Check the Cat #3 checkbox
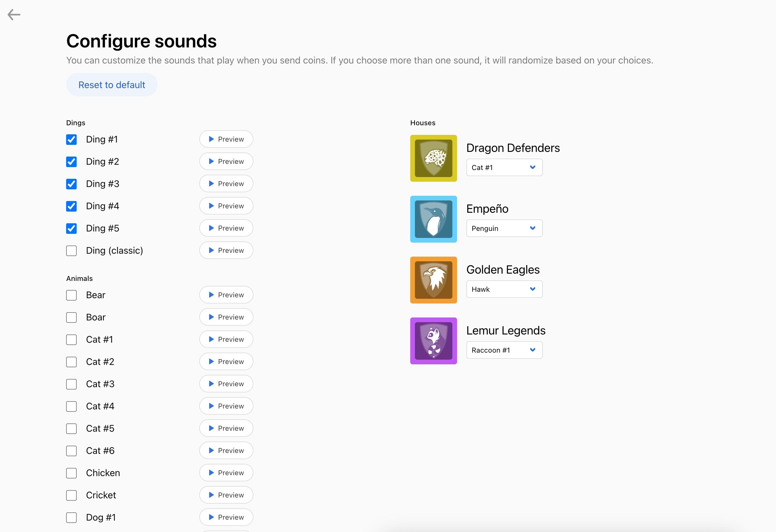The width and height of the screenshot is (776, 532). pos(71,384)
